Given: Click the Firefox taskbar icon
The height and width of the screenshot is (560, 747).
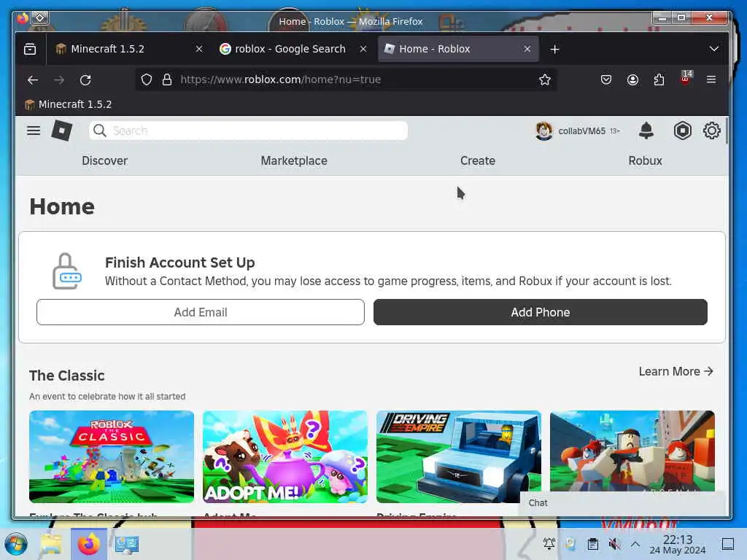Looking at the screenshot, I should click(89, 544).
